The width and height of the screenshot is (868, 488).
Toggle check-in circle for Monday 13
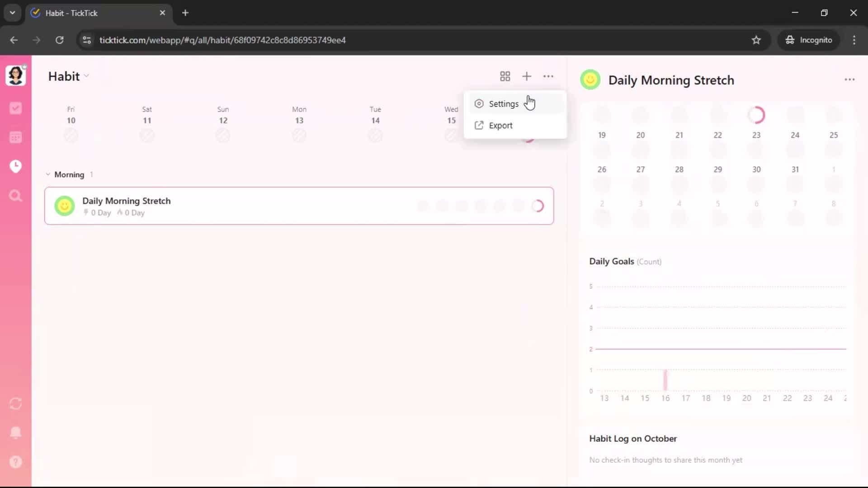(x=299, y=135)
